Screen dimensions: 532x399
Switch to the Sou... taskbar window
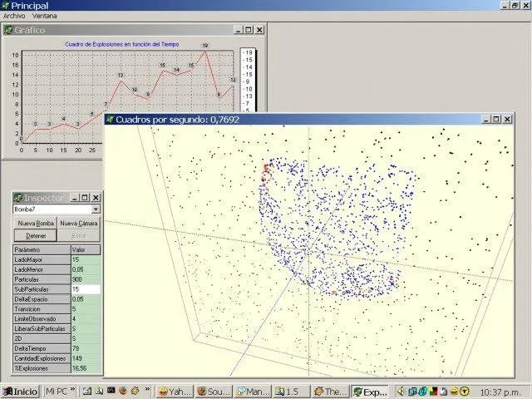214,392
